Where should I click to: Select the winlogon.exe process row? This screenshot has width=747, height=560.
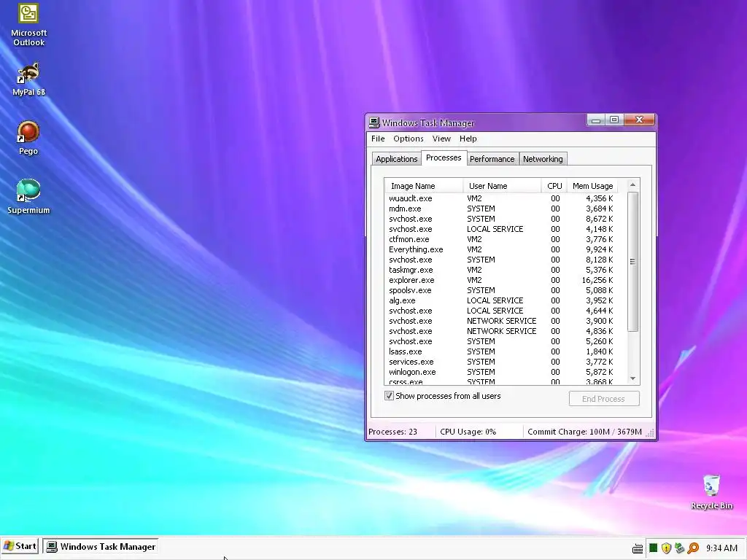[501, 372]
